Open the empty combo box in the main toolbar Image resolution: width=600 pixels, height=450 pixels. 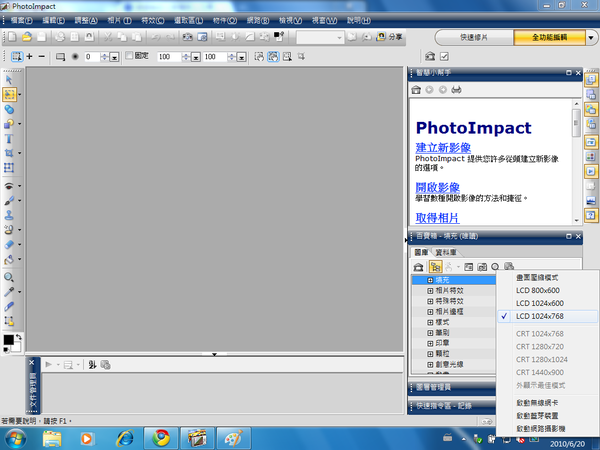(x=320, y=38)
